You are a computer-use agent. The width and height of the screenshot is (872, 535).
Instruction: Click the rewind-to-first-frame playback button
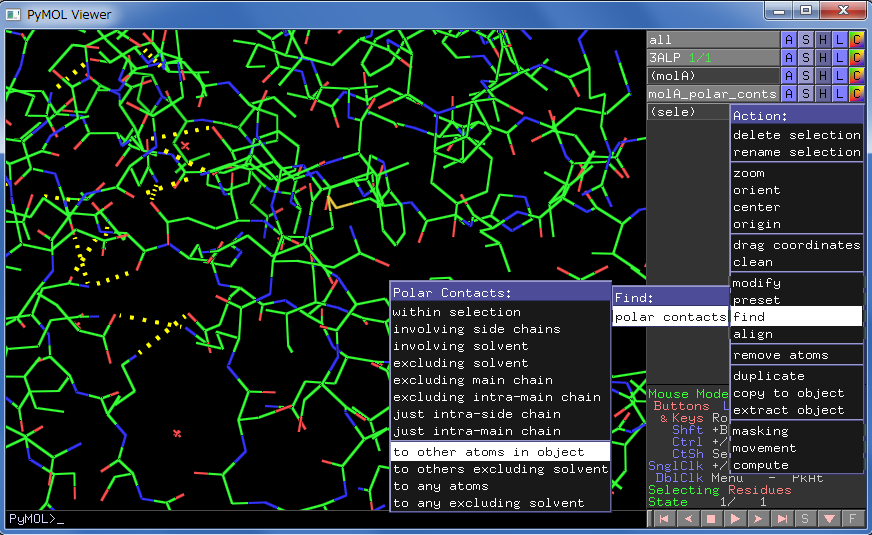coord(662,519)
